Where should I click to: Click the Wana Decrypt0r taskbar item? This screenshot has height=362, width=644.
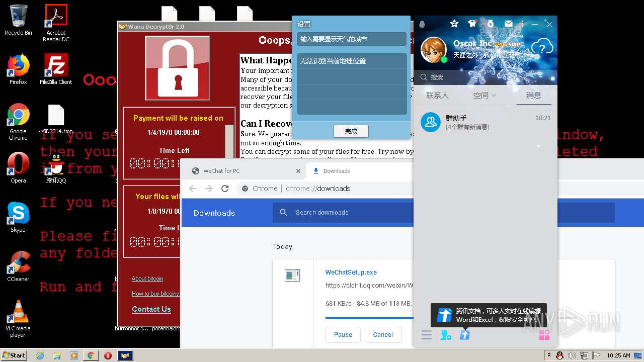tap(125, 355)
